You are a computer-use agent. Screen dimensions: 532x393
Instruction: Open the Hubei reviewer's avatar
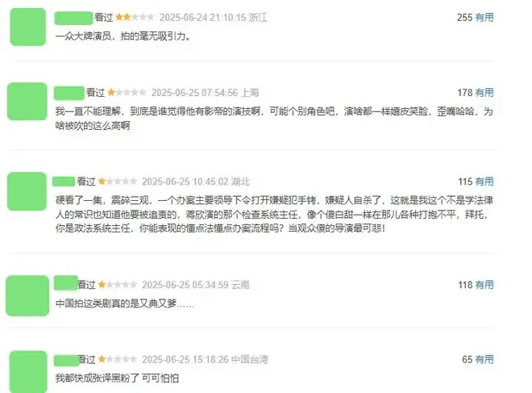(x=27, y=191)
